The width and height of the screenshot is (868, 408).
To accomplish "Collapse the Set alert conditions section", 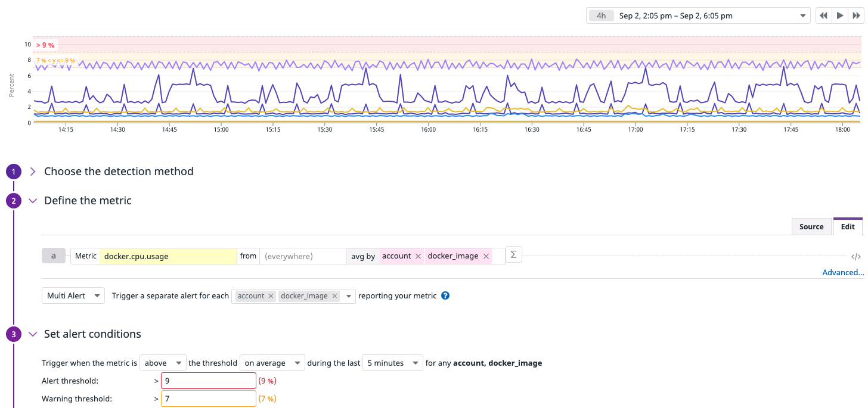I will [33, 334].
